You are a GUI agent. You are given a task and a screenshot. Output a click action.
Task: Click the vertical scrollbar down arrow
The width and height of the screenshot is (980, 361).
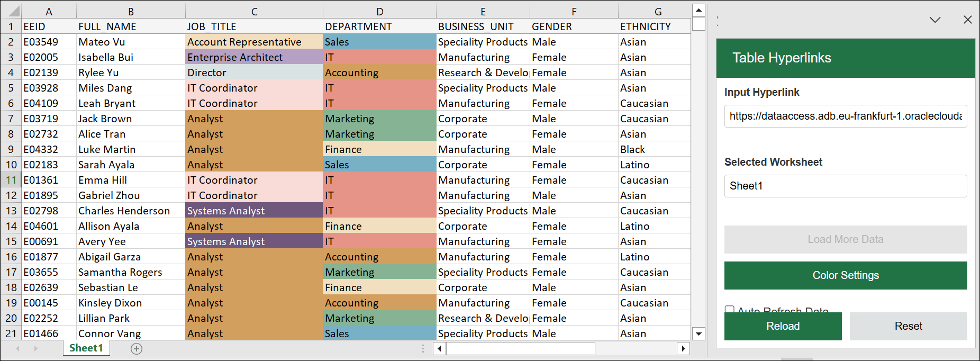(x=698, y=334)
